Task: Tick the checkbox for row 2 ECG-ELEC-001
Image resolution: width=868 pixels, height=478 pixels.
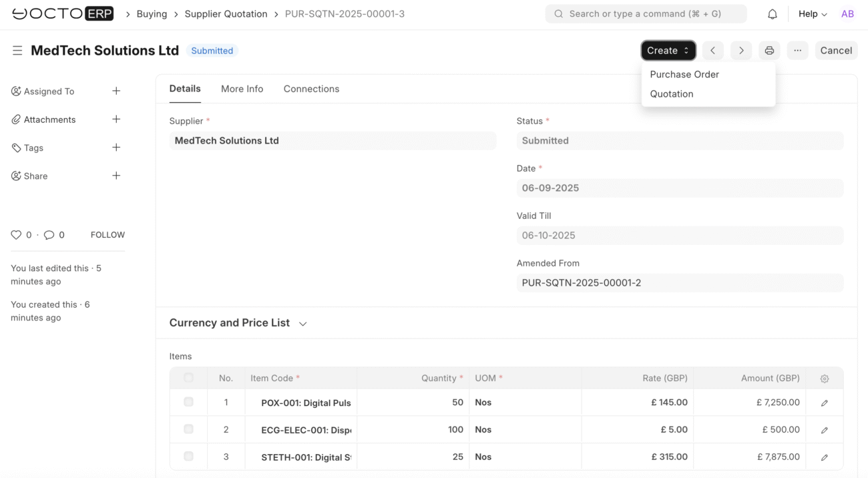Action: pos(188,429)
